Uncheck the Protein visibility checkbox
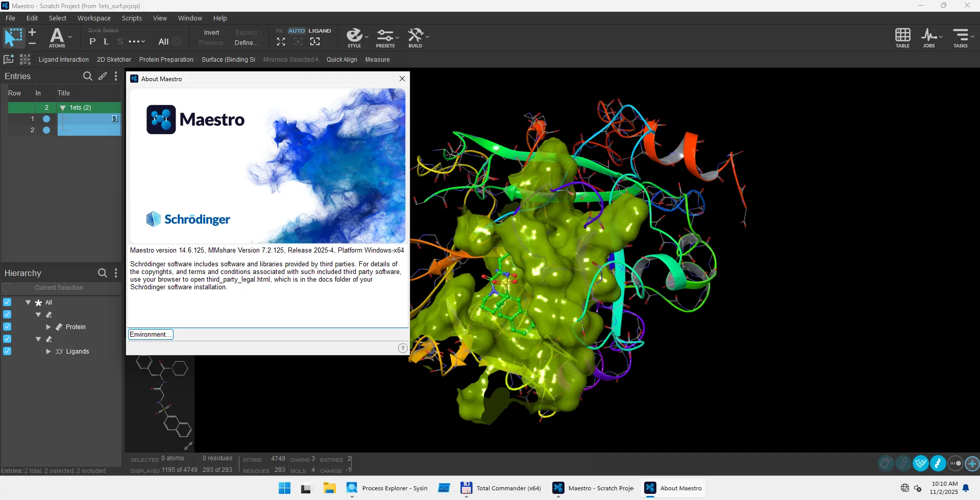The height and width of the screenshot is (500, 980). pos(7,327)
